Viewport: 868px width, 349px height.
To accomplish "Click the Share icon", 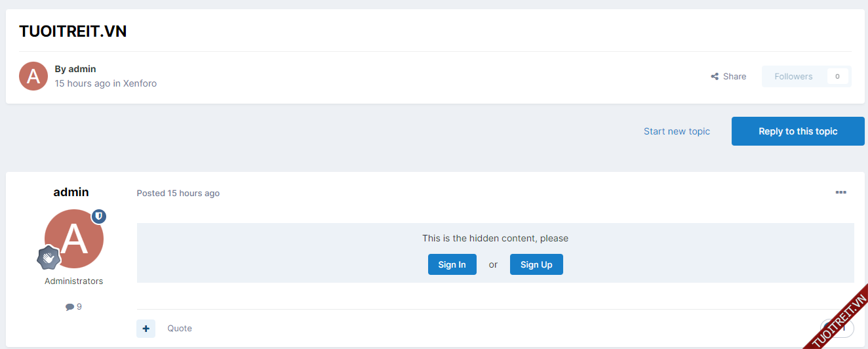I will (715, 77).
